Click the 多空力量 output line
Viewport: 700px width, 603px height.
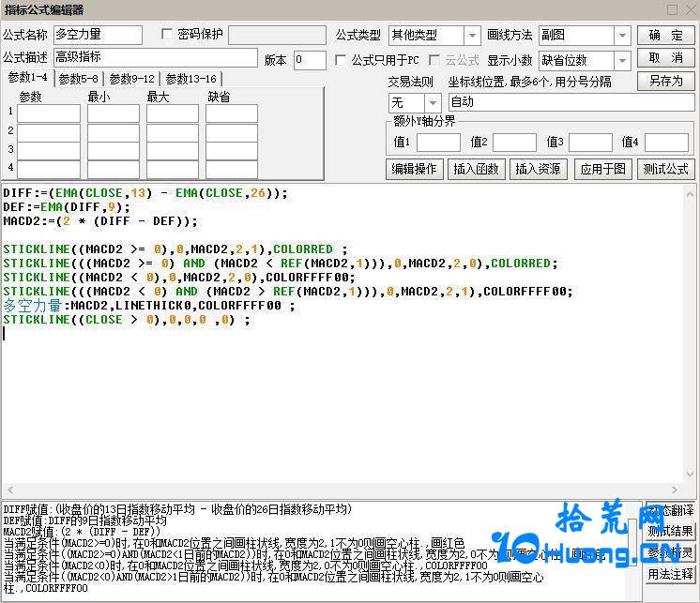point(148,306)
